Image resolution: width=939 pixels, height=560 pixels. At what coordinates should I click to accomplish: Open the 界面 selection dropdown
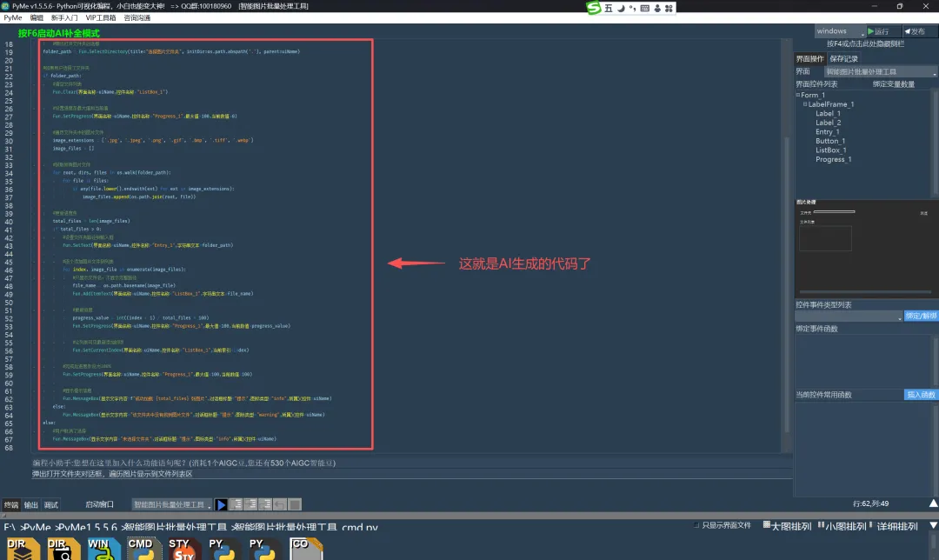(x=880, y=72)
